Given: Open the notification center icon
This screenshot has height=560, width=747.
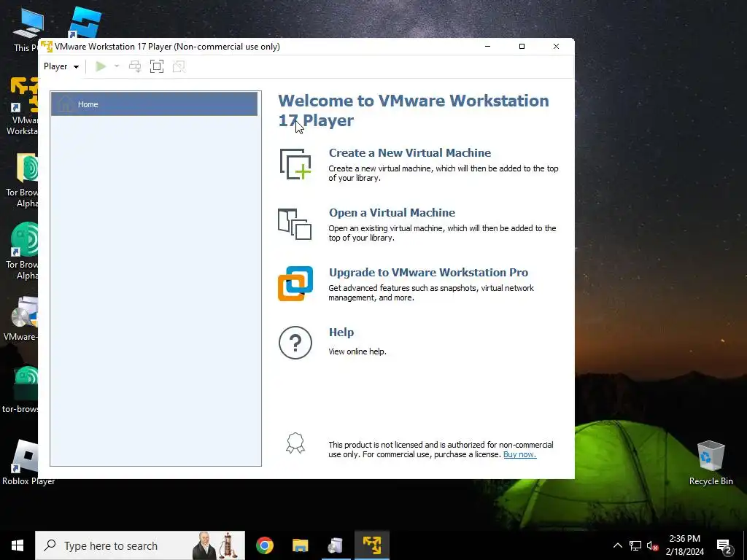Looking at the screenshot, I should coord(724,545).
